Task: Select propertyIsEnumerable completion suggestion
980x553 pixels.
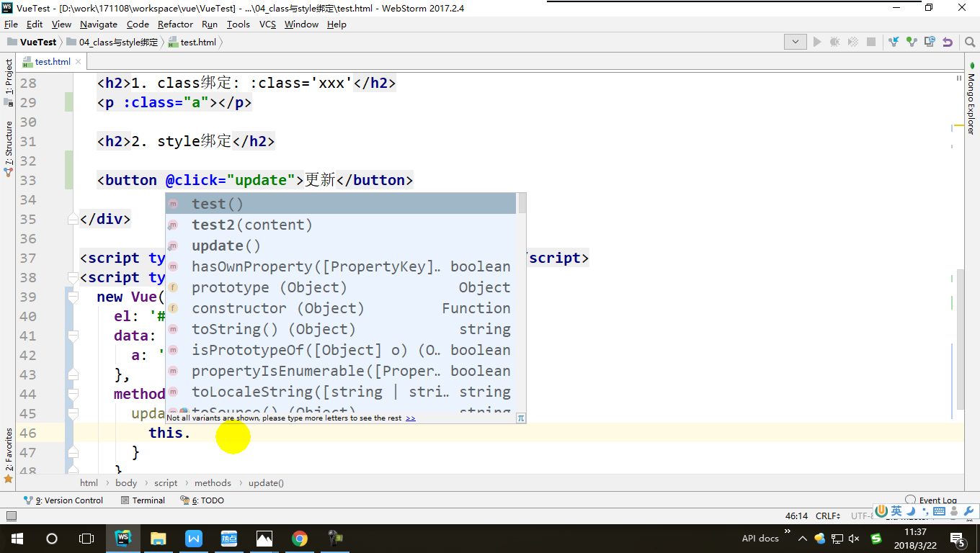Action: [341, 371]
